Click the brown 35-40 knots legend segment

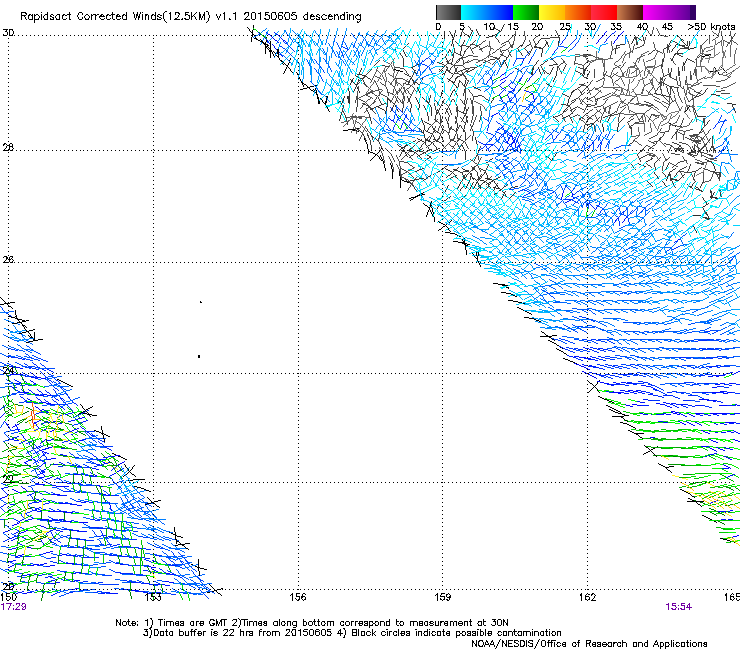coord(630,12)
